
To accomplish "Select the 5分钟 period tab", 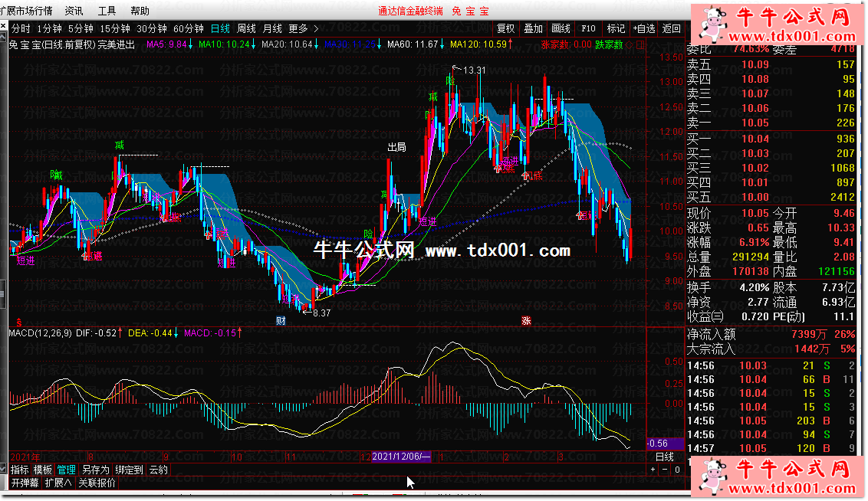I will [81, 29].
